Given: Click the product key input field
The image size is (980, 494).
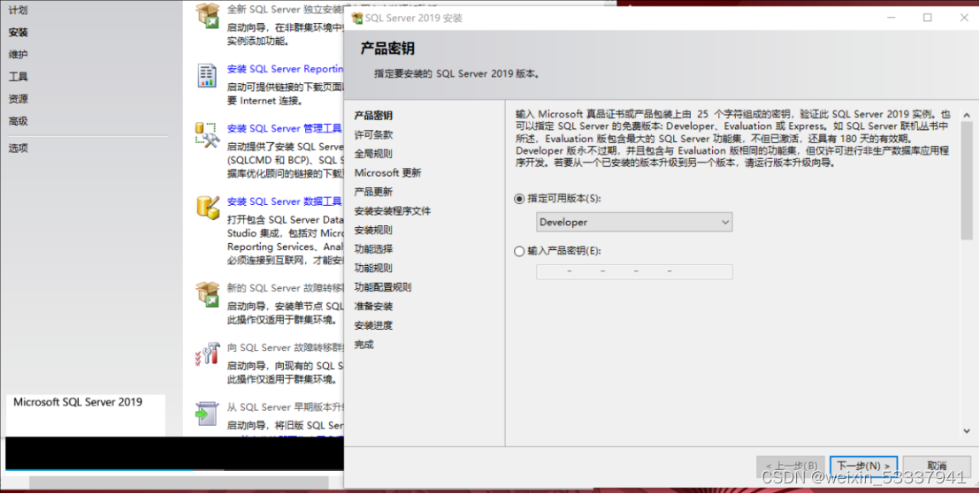Looking at the screenshot, I should click(634, 271).
